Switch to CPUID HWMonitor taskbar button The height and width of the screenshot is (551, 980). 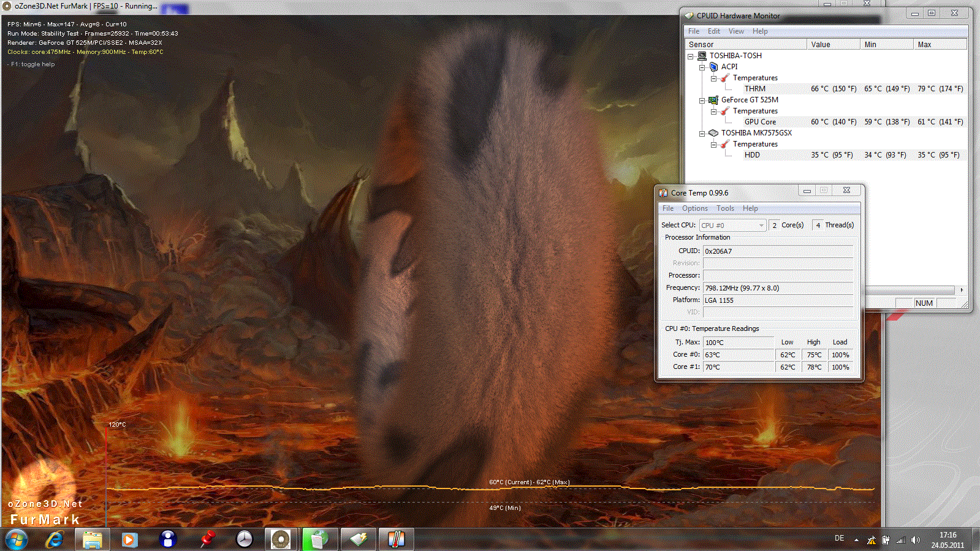click(x=358, y=539)
